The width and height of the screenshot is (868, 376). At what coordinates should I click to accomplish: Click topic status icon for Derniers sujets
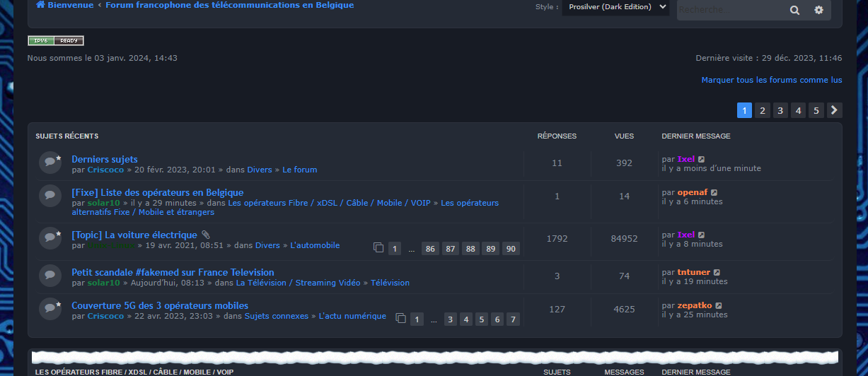[x=50, y=163]
